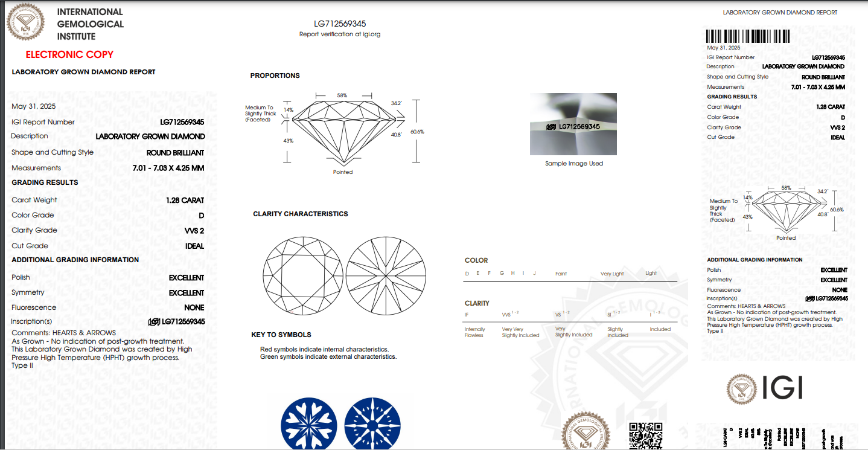Click the large diamond proportions diagram
Viewport: 868px width, 450px height.
[x=343, y=131]
